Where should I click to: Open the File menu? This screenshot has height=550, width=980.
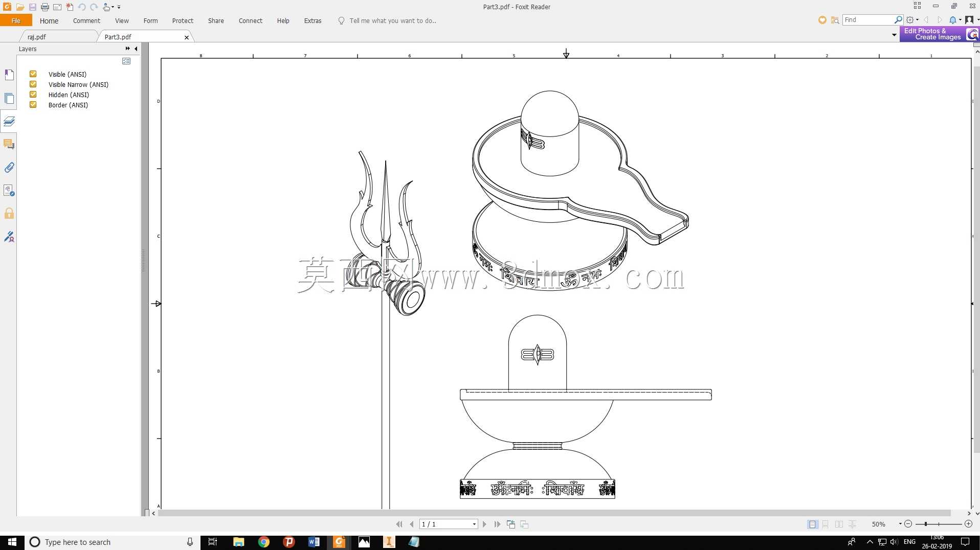point(16,21)
